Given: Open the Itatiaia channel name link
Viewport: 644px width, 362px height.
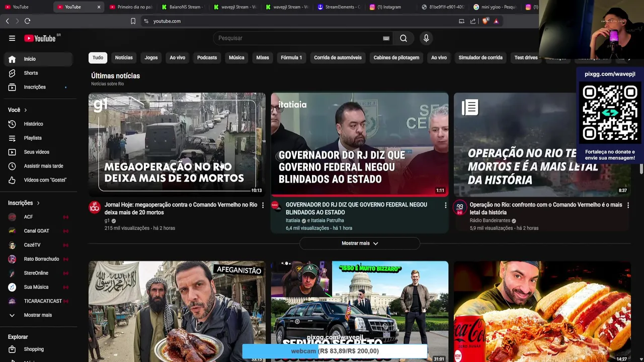Looking at the screenshot, I should [293, 221].
